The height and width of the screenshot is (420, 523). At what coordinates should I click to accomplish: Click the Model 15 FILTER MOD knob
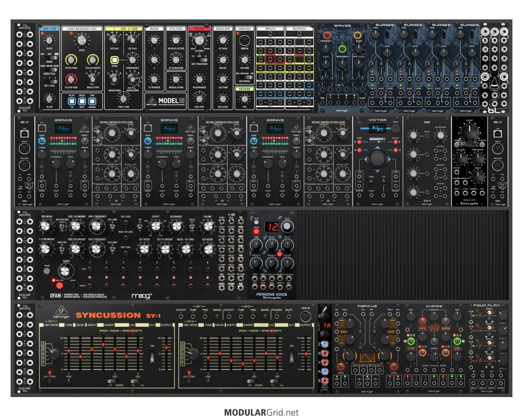tap(71, 79)
